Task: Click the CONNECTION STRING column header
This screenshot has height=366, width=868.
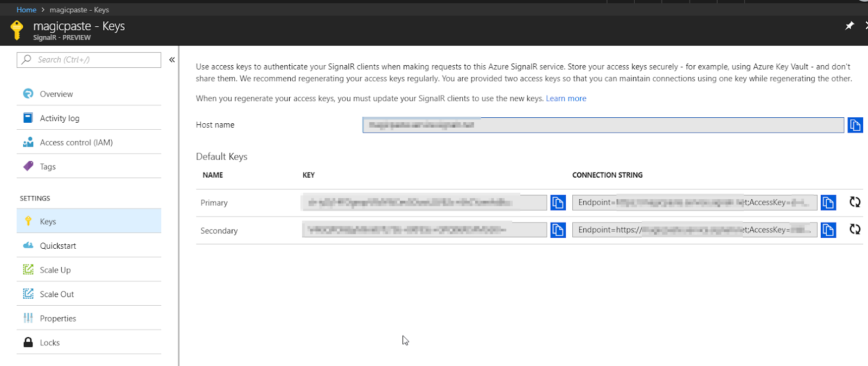Action: click(x=608, y=175)
